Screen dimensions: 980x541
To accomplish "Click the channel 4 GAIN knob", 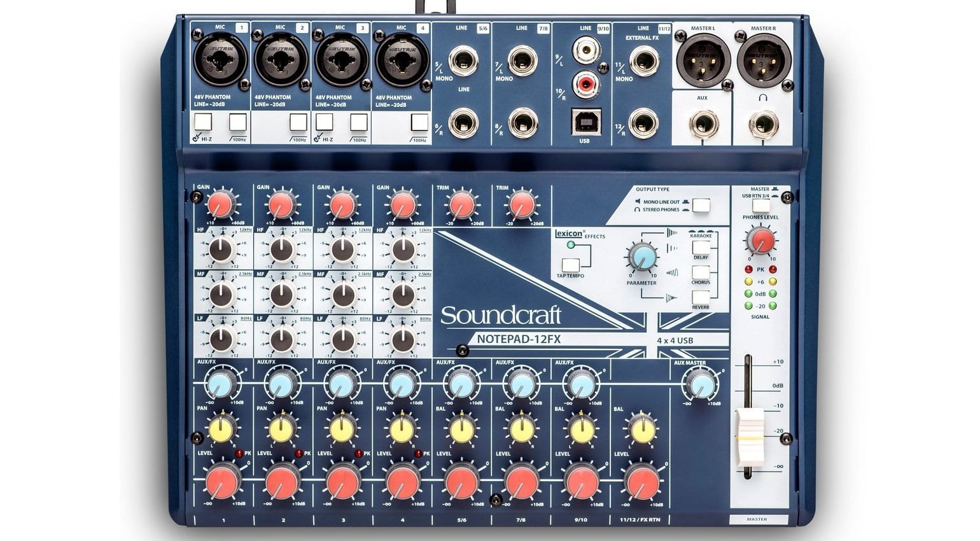I will 401,206.
